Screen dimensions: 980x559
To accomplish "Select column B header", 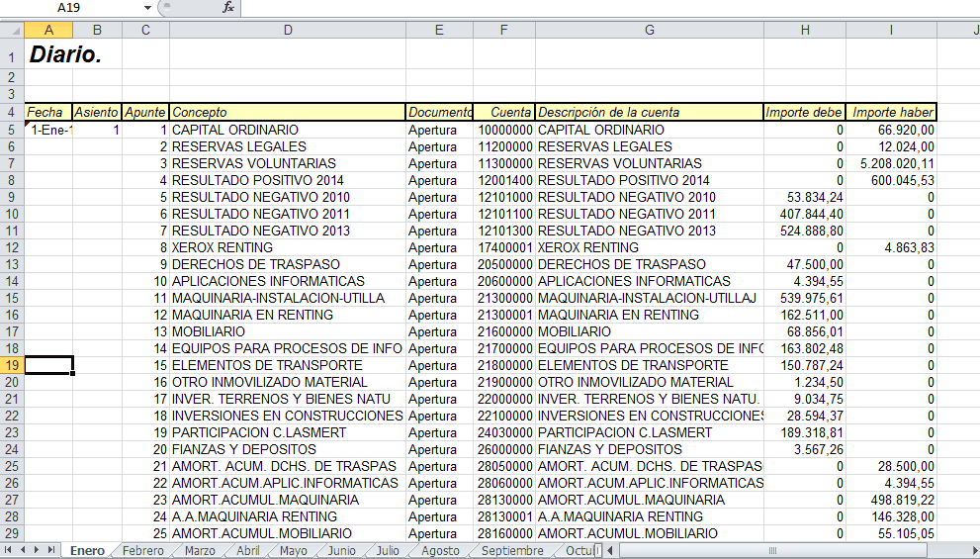I will pos(98,30).
